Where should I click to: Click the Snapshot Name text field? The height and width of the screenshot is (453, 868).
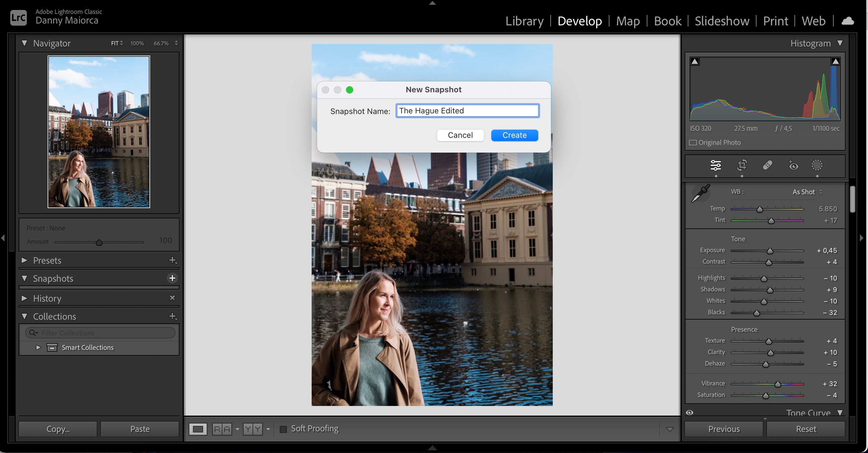coord(468,111)
